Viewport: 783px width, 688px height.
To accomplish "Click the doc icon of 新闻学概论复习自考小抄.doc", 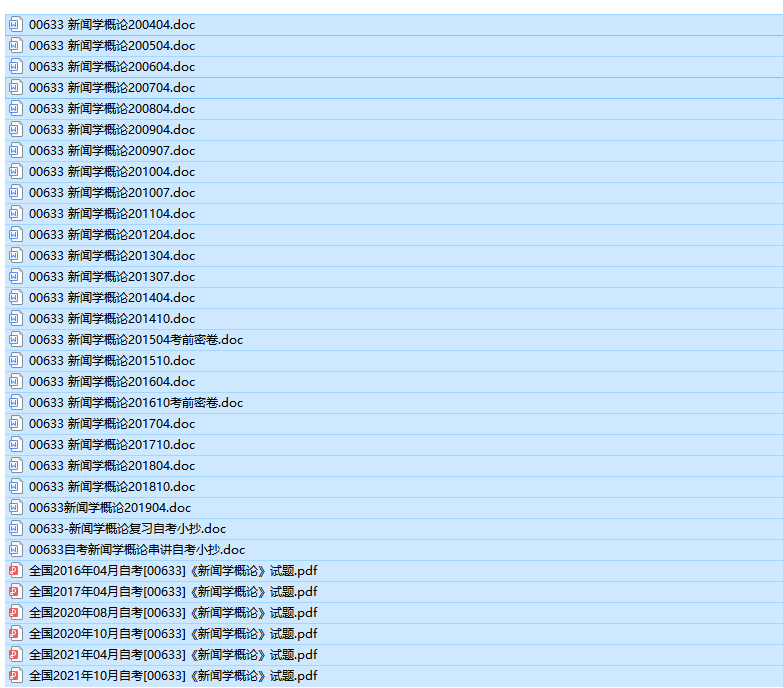I will (x=15, y=528).
